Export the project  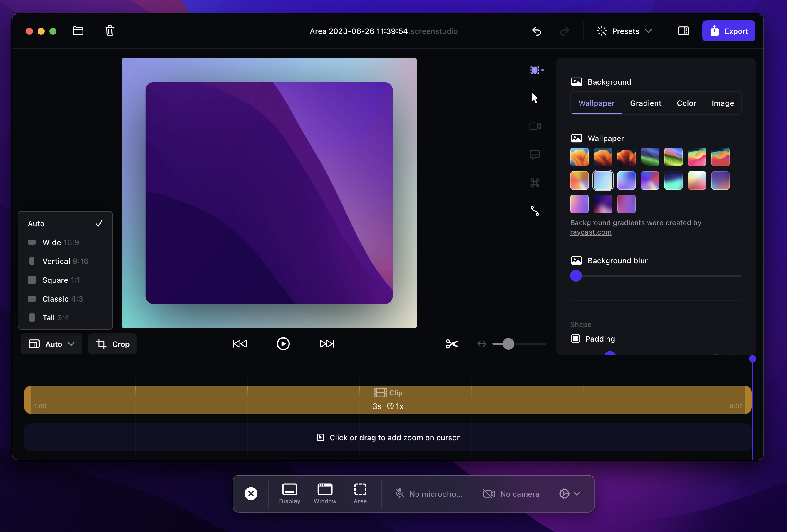point(729,31)
